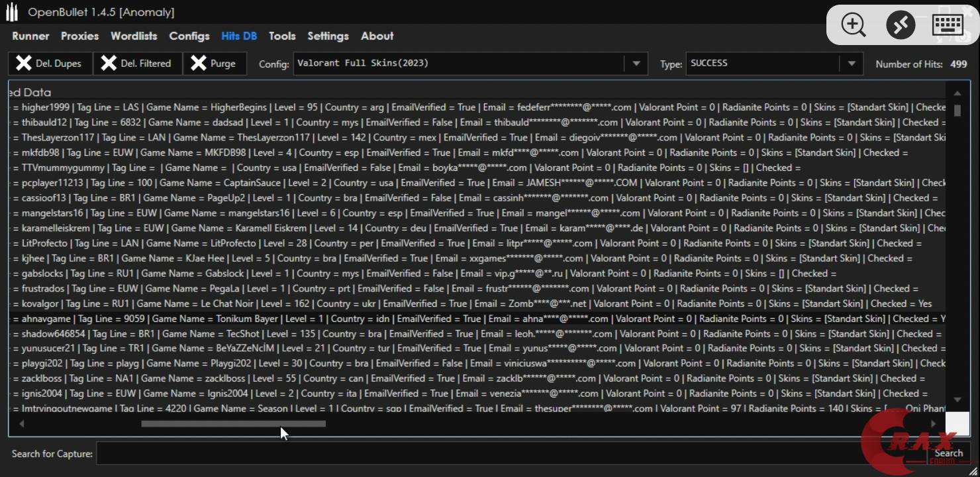Viewport: 980px width, 477px height.
Task: Click the Captured Data column header
Action: tap(30, 92)
